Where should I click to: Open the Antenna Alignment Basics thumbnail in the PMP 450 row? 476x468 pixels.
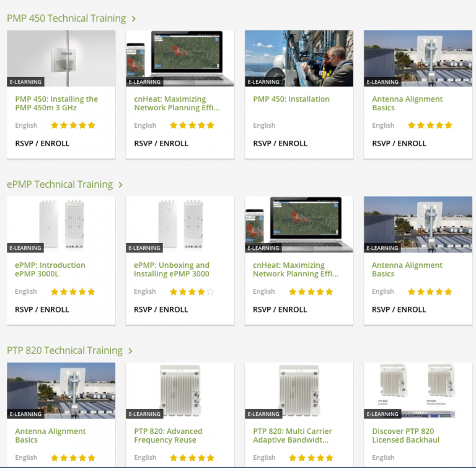pyautogui.click(x=418, y=58)
